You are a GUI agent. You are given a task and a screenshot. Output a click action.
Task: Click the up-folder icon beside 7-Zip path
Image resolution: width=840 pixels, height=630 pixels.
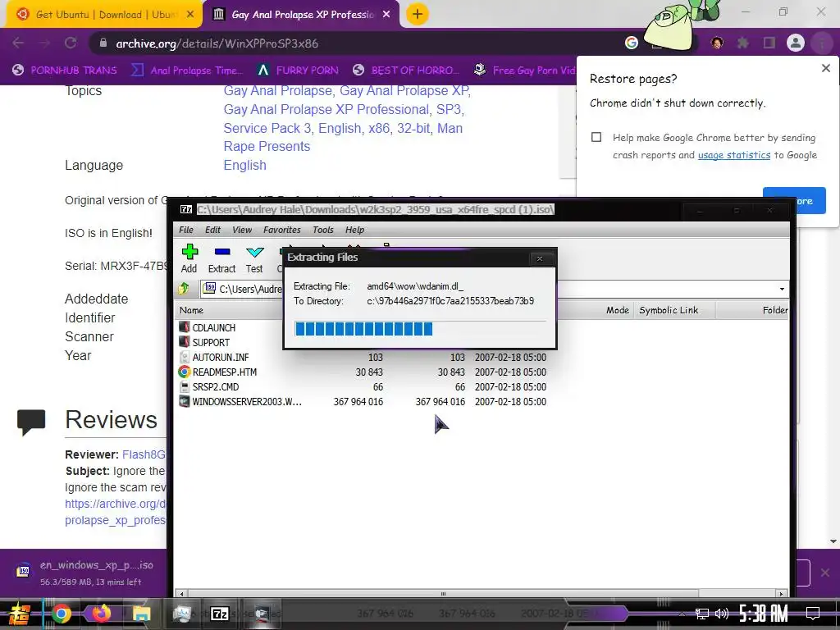pos(184,289)
